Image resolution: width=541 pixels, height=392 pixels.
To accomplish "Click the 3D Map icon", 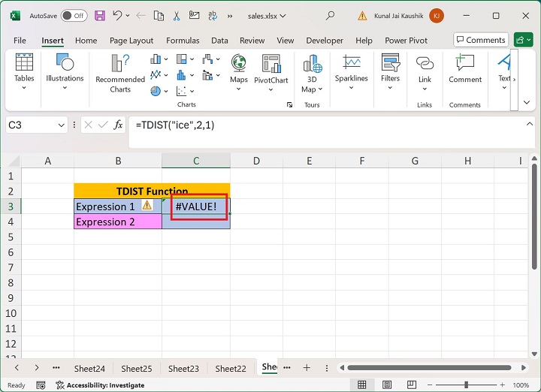I will [312, 63].
